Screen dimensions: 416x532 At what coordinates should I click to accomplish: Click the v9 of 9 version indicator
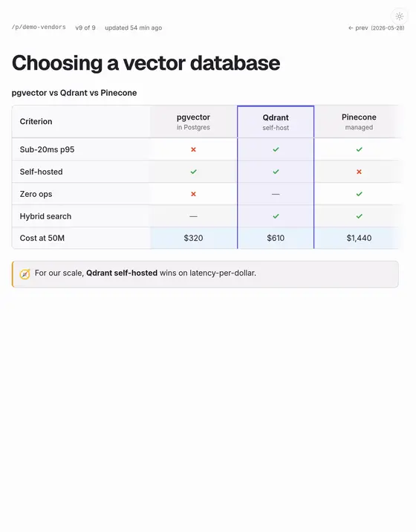click(x=85, y=27)
